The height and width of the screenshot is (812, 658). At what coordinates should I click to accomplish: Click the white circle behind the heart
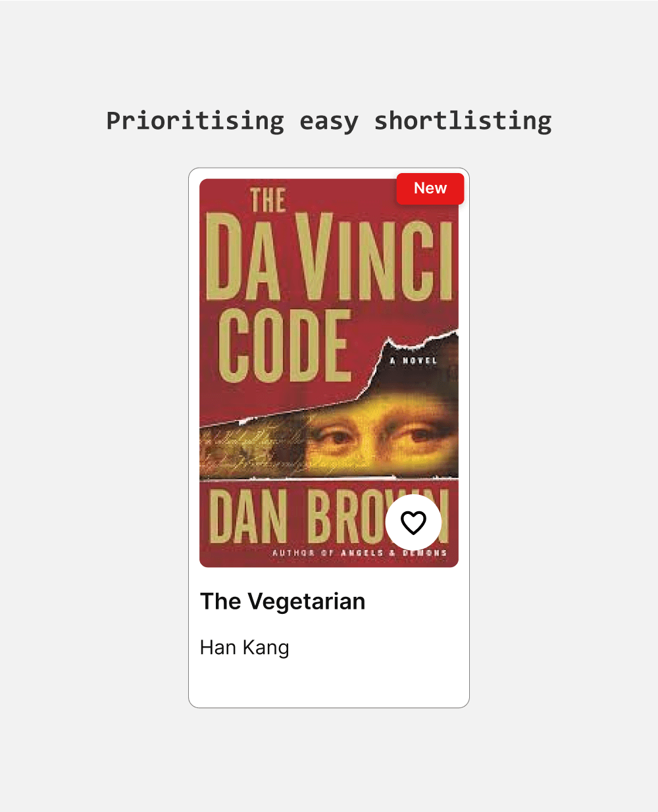pyautogui.click(x=413, y=522)
